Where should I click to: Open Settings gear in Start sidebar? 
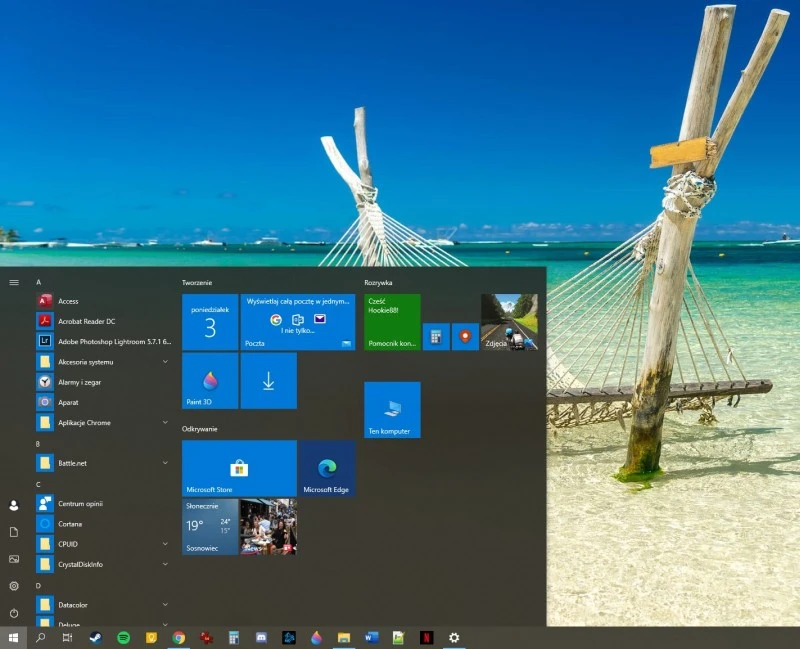tap(14, 586)
